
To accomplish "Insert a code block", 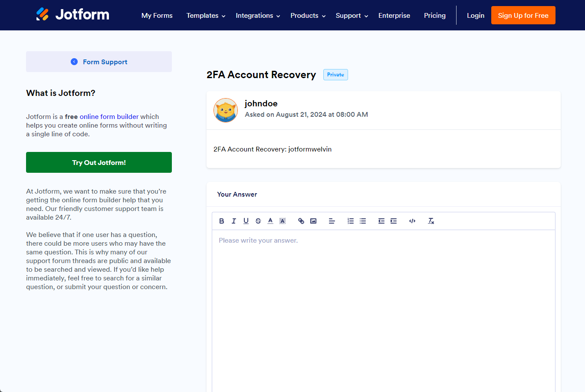I will pyautogui.click(x=412, y=221).
